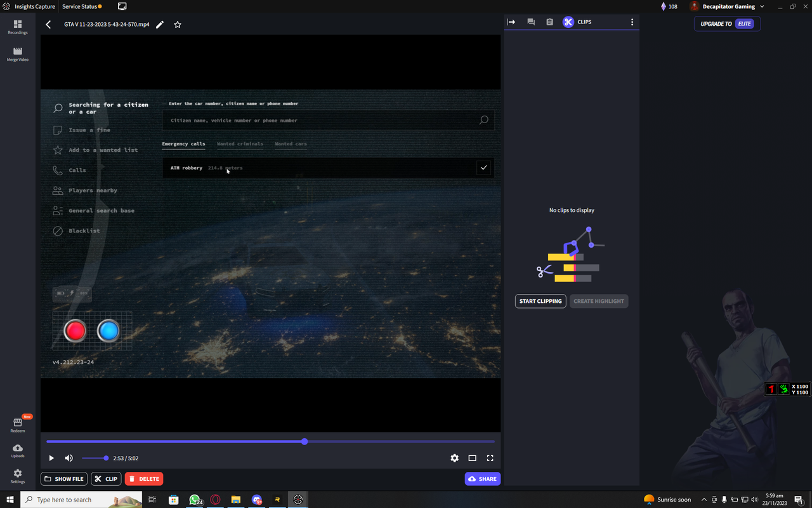
Task: Open Task View on the taskbar
Action: [152, 500]
